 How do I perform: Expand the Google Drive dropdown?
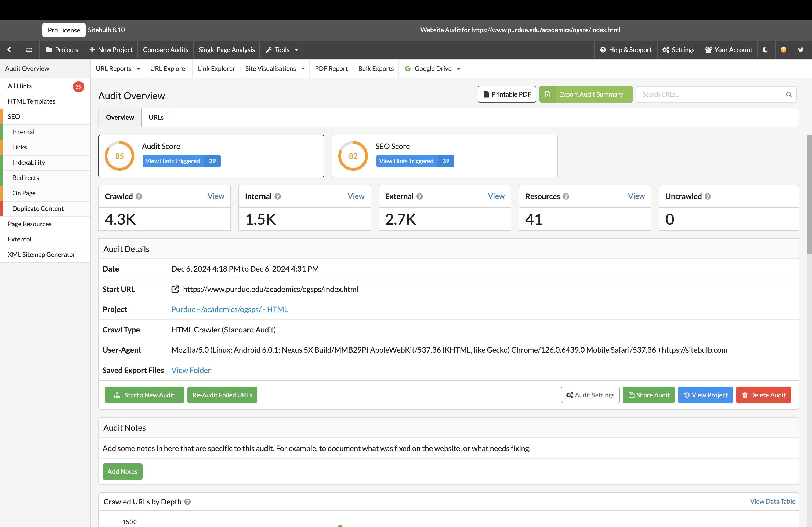(432, 68)
